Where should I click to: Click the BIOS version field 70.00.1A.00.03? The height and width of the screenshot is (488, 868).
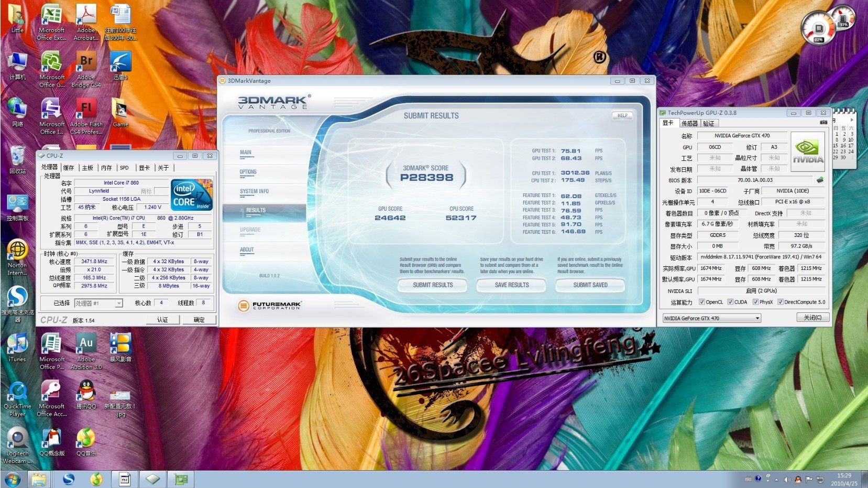(755, 180)
